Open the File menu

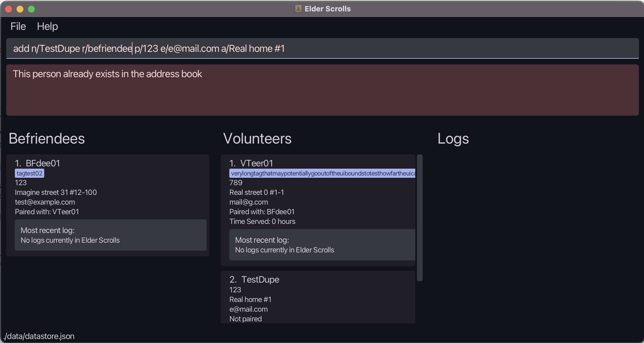18,26
